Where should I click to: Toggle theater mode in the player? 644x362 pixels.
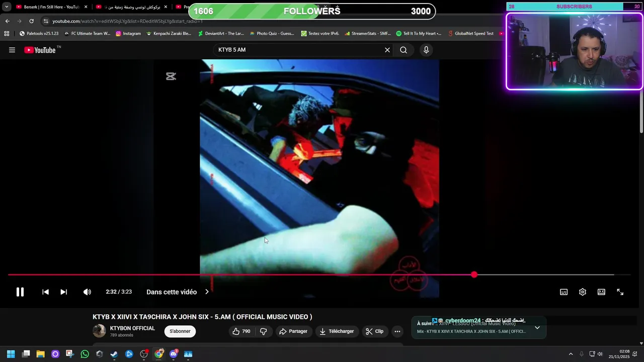[601, 292]
